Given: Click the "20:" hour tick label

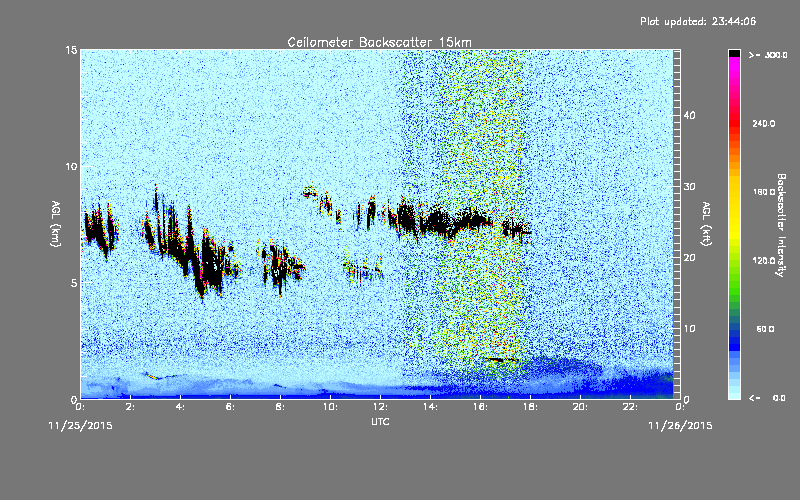Looking at the screenshot, I should coord(580,407).
